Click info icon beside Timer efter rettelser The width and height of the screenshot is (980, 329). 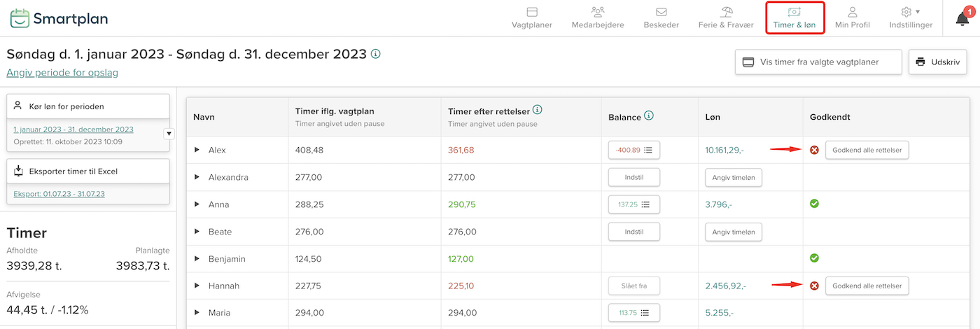538,110
